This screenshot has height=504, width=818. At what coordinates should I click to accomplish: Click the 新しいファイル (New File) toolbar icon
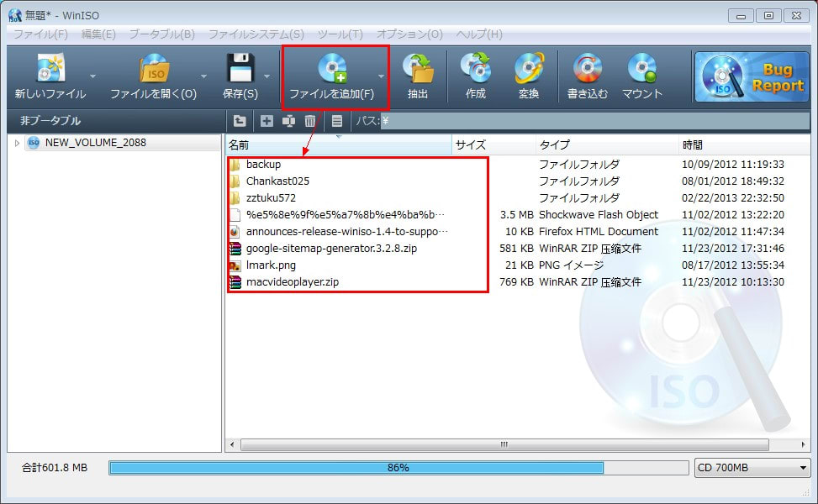click(x=50, y=67)
